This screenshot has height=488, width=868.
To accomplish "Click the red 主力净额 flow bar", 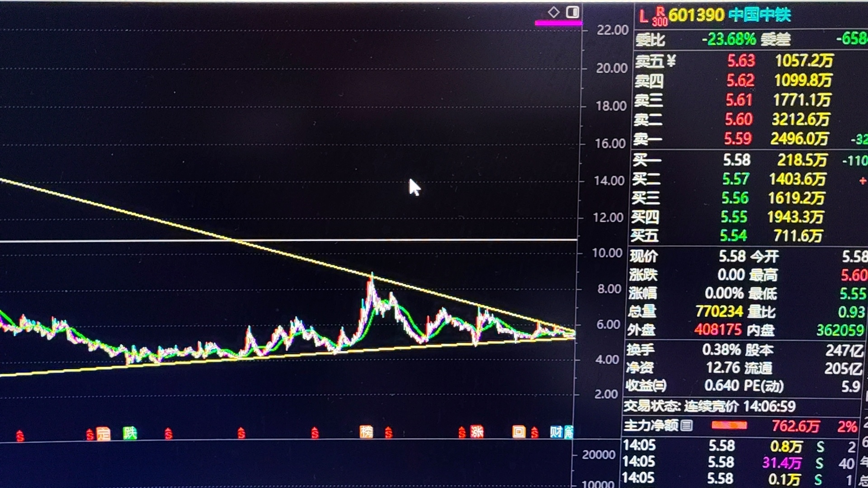I will (729, 426).
